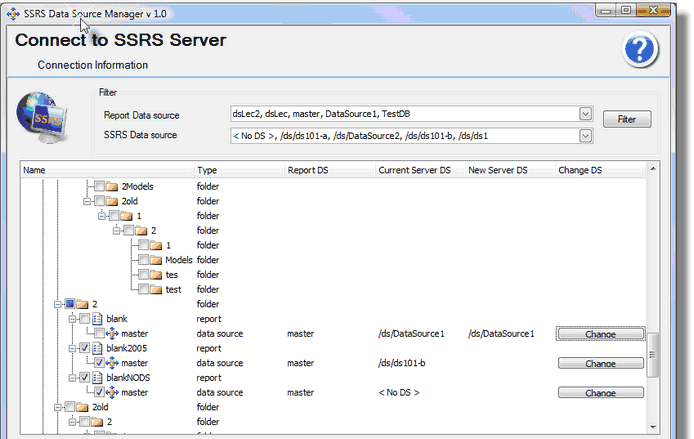694x439 pixels.
Task: Uncheck the blankNODS report checkbox
Action: [85, 377]
